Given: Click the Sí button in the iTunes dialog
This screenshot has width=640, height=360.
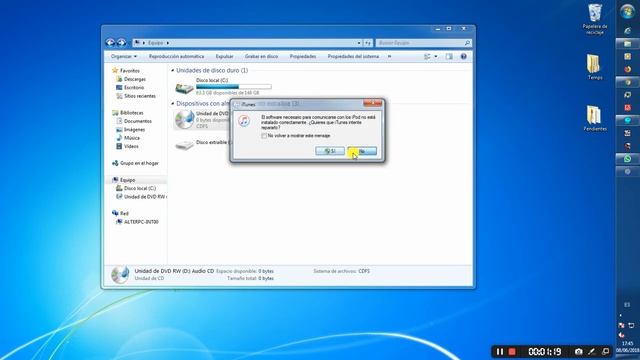Looking at the screenshot, I should point(330,151).
